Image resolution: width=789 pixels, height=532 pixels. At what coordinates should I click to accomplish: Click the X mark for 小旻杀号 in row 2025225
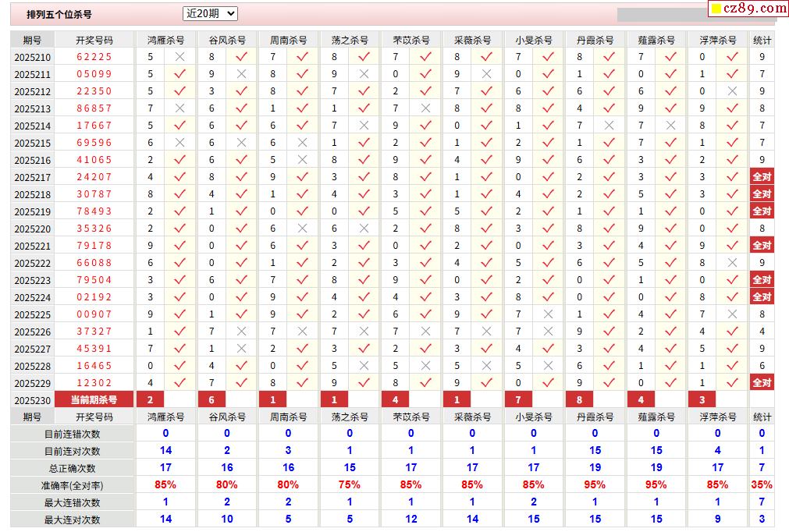(x=548, y=314)
